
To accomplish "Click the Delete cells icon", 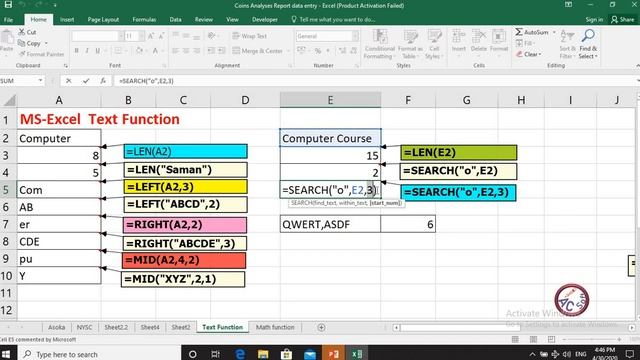I will click(x=479, y=37).
